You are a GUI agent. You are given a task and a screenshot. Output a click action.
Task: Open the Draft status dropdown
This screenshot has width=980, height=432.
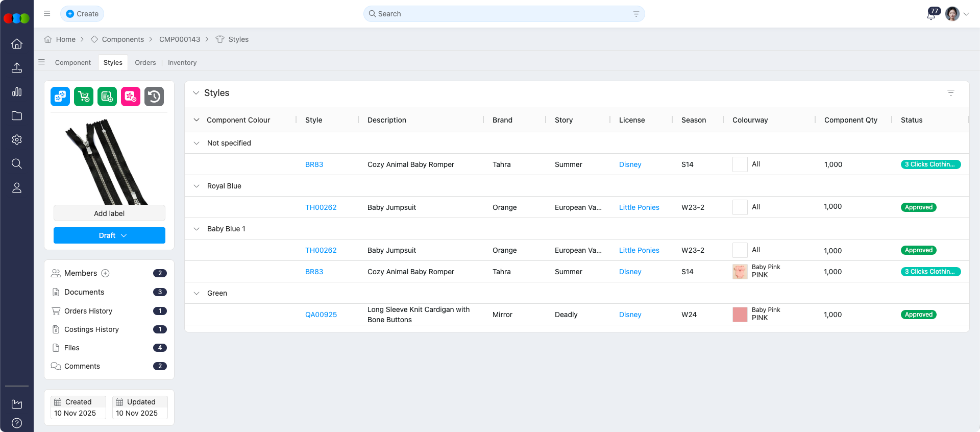click(109, 235)
